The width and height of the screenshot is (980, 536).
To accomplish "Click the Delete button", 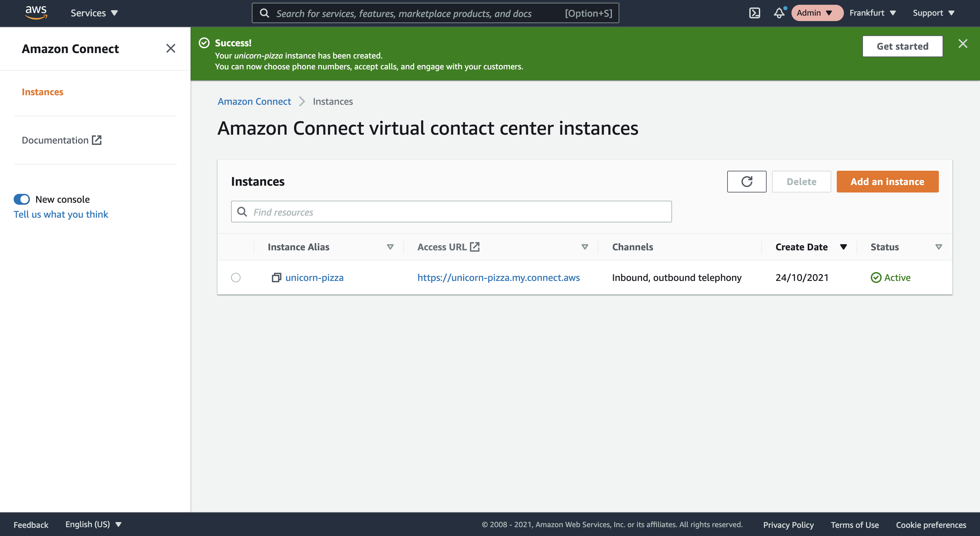I will pos(801,181).
